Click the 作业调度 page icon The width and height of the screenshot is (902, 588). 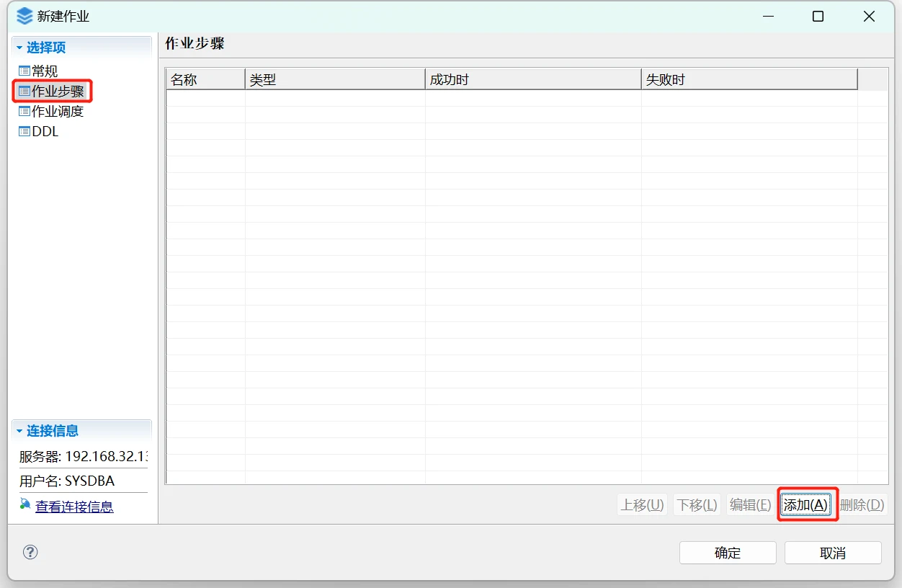[x=24, y=112]
